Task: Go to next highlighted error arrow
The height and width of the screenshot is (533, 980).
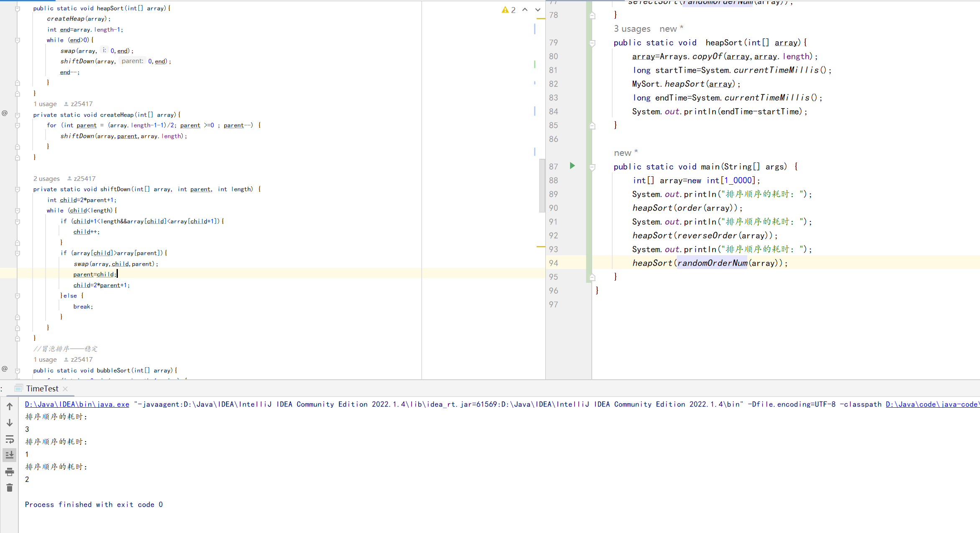Action: tap(538, 10)
